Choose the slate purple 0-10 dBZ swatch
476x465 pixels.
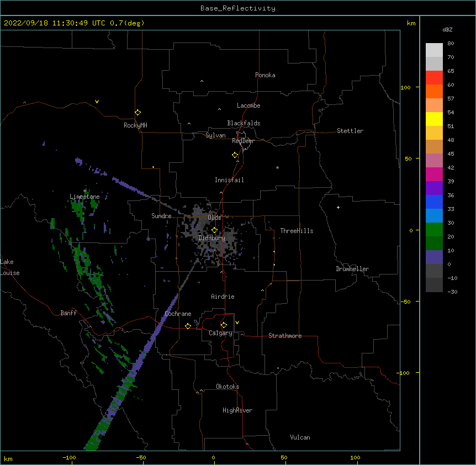click(x=434, y=257)
